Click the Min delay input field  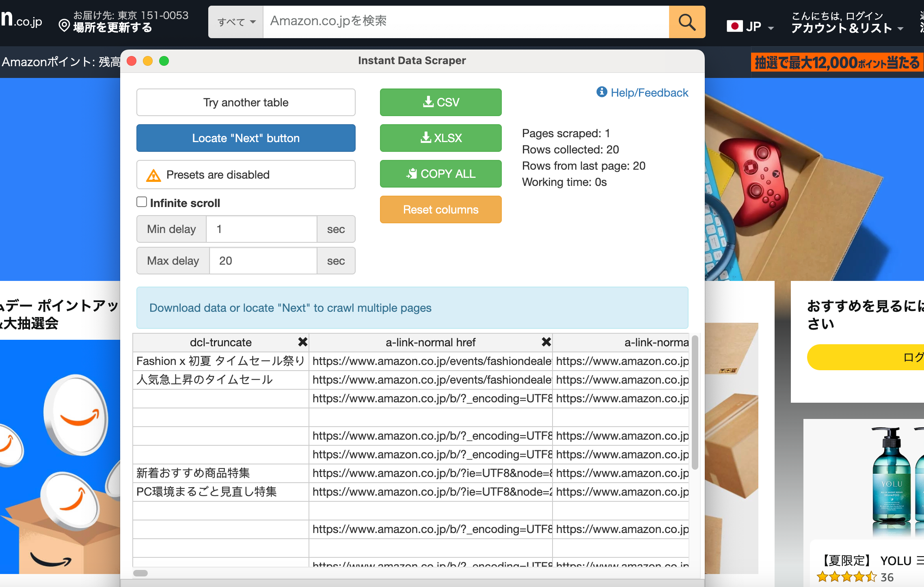click(x=261, y=229)
